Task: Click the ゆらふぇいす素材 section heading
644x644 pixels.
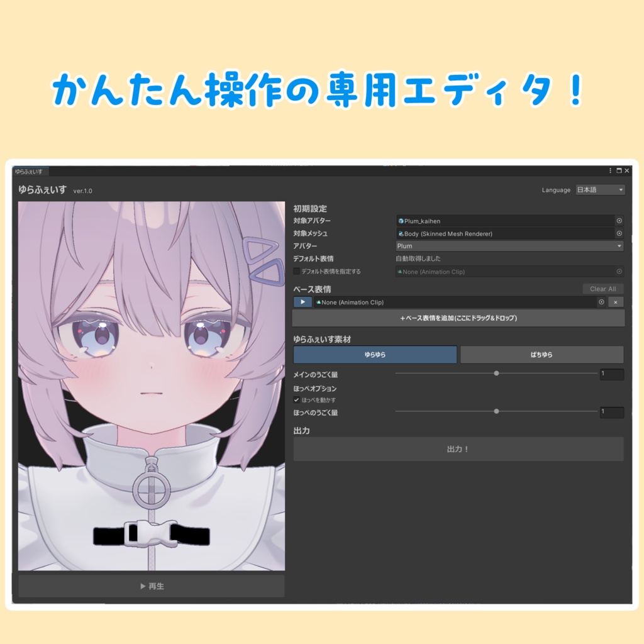Action: click(x=322, y=339)
